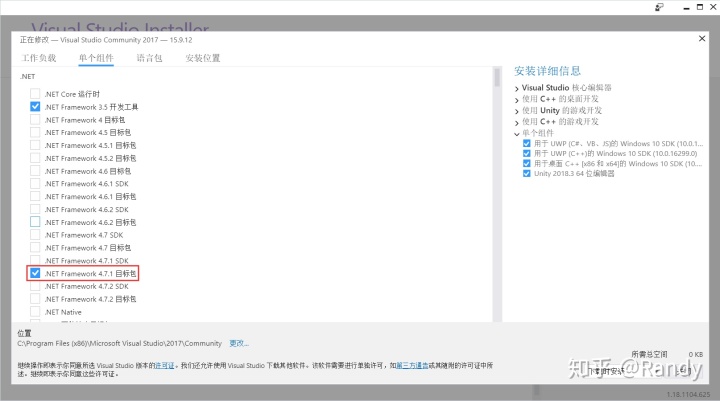
Task: Click the 0 KB total space value
Action: 695,354
